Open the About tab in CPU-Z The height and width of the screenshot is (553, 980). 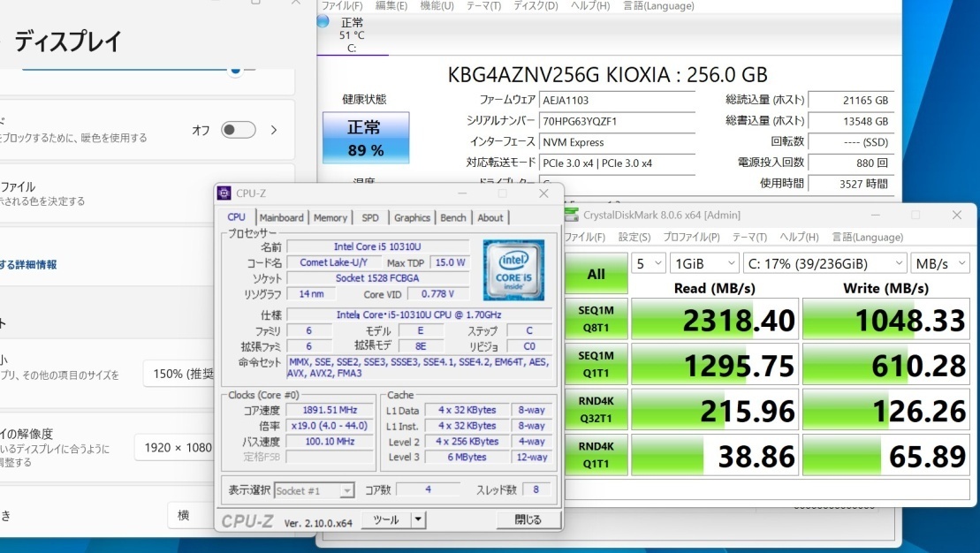[x=490, y=217]
